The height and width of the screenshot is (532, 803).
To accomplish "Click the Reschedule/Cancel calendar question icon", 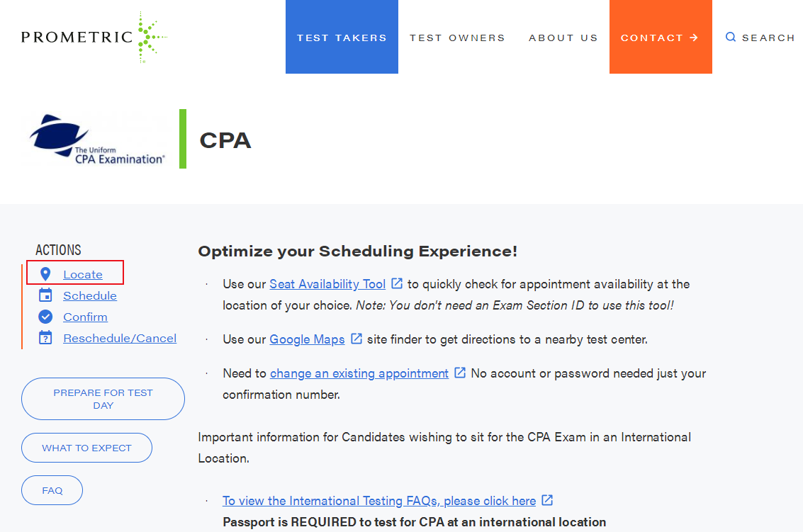I will point(45,338).
